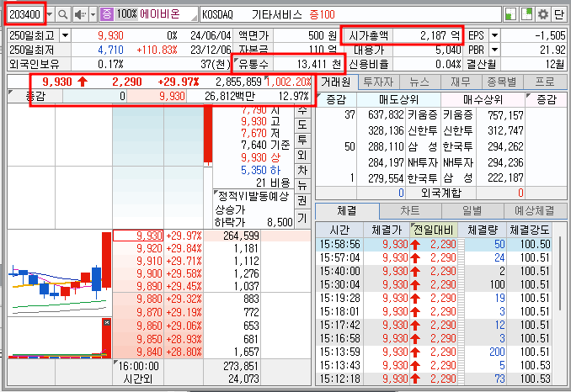Click the vertical 외 side button
Image resolution: width=571 pixels, height=392 pixels.
click(x=302, y=156)
